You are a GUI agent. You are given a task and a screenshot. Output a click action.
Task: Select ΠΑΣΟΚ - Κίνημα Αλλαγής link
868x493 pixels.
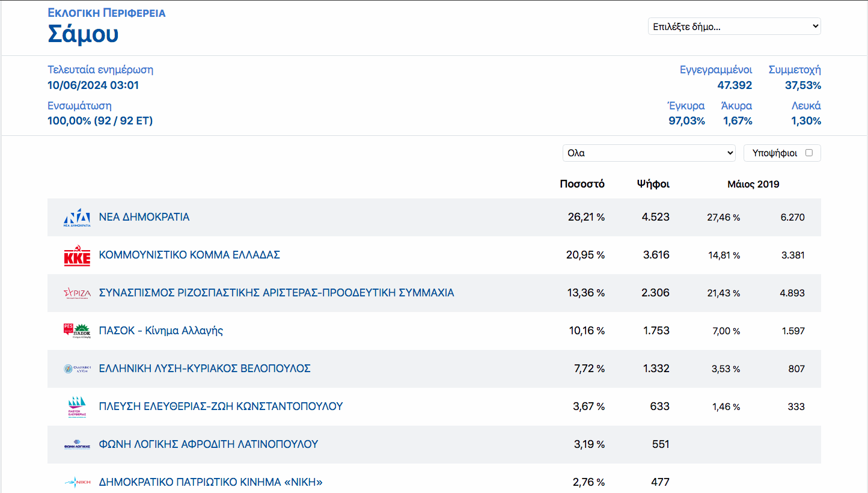point(160,331)
